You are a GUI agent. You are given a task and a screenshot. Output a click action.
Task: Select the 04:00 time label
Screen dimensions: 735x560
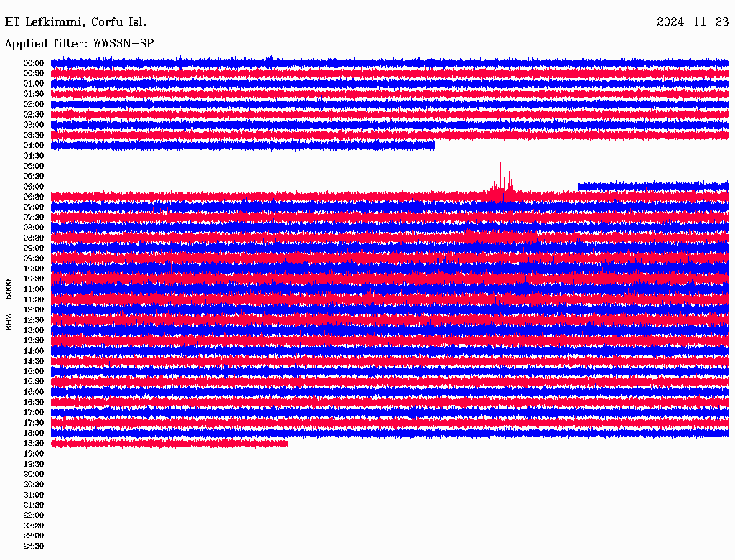[34, 146]
